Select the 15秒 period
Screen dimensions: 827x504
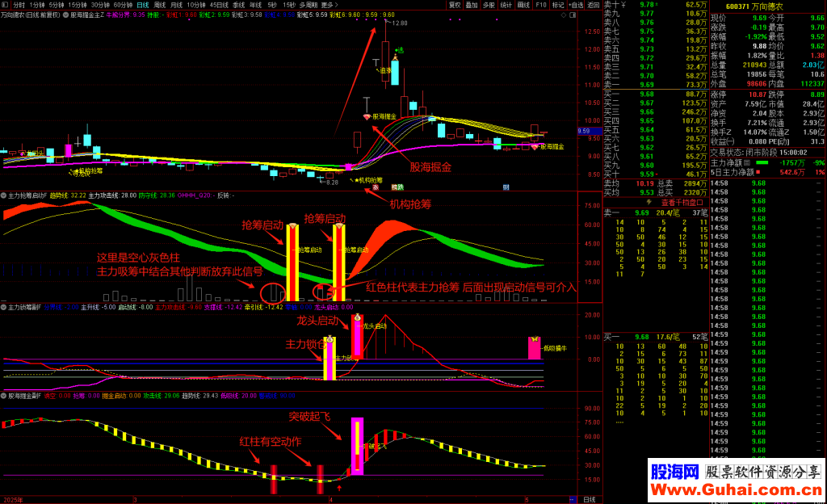289,5
